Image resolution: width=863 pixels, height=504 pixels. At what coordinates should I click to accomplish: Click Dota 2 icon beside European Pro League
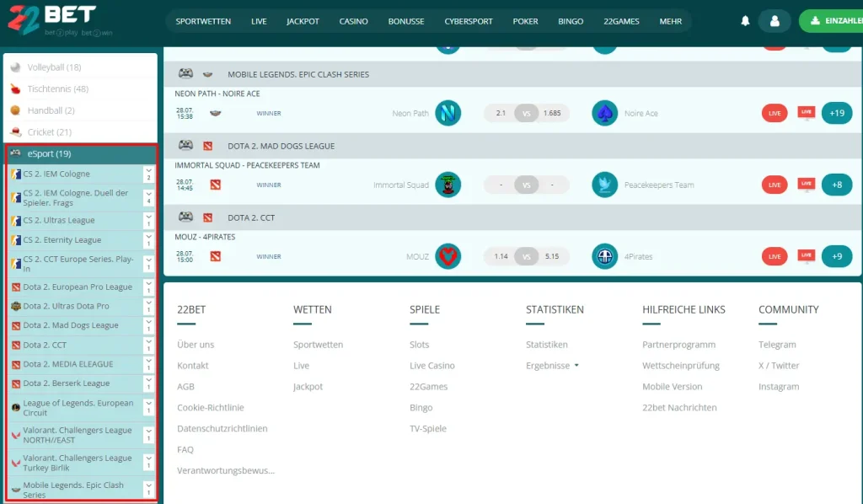[16, 287]
